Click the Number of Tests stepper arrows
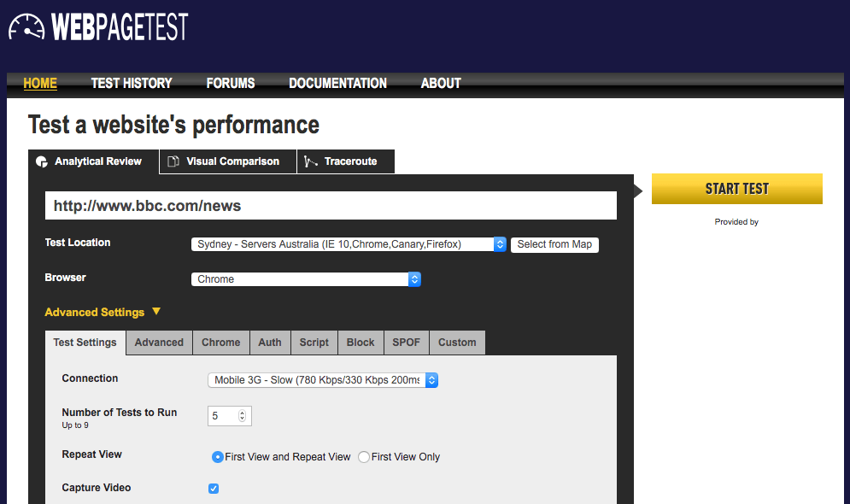The image size is (850, 504). pyautogui.click(x=242, y=416)
